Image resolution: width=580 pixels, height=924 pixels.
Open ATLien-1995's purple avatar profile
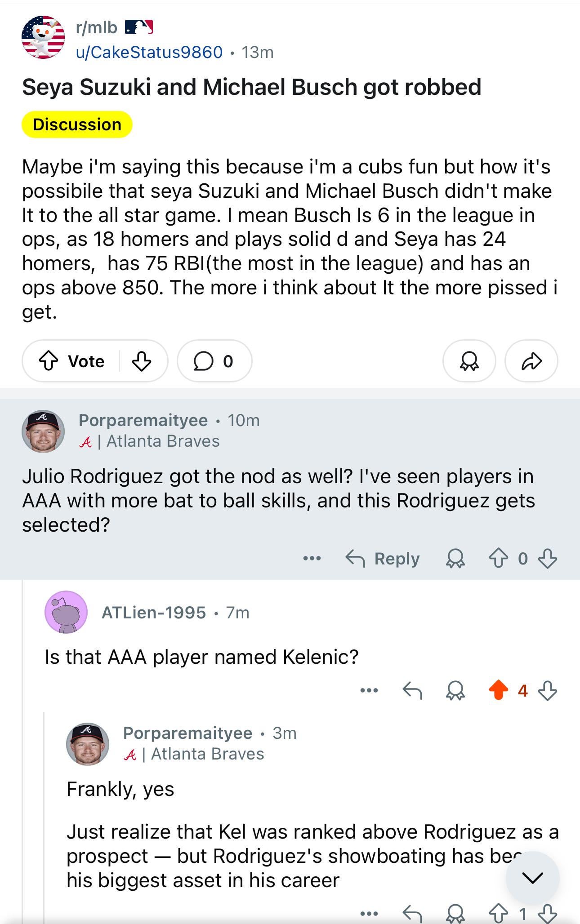[66, 612]
